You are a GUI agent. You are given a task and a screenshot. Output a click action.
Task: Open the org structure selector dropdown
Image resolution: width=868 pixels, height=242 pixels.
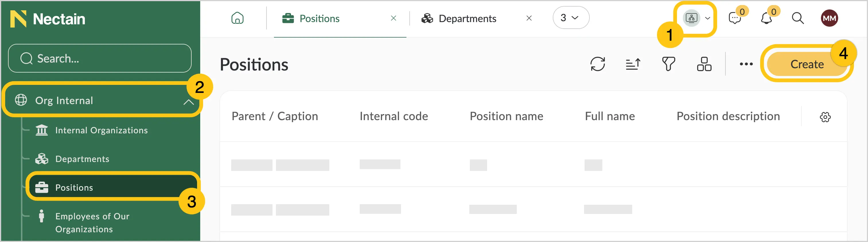(x=696, y=18)
